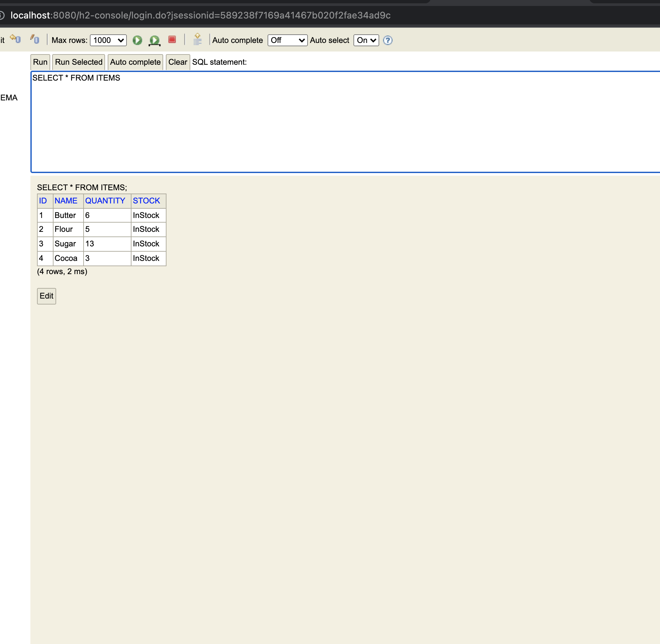This screenshot has width=660, height=644.
Task: Select the Sugar cell in results
Action: (68, 244)
